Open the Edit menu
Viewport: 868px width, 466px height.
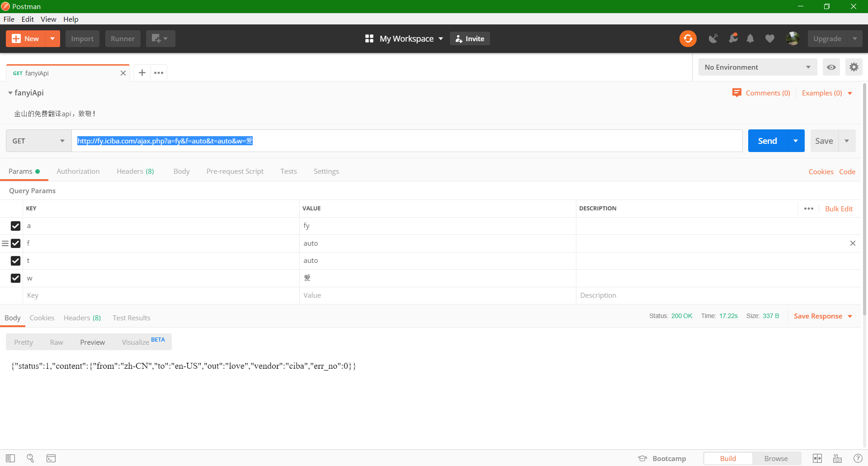pos(28,19)
